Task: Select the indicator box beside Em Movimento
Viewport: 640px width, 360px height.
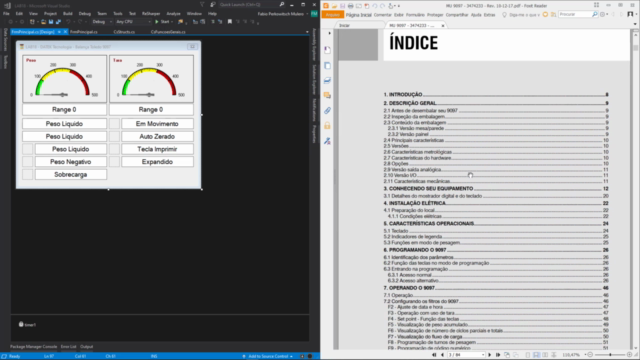Action: tap(114, 124)
